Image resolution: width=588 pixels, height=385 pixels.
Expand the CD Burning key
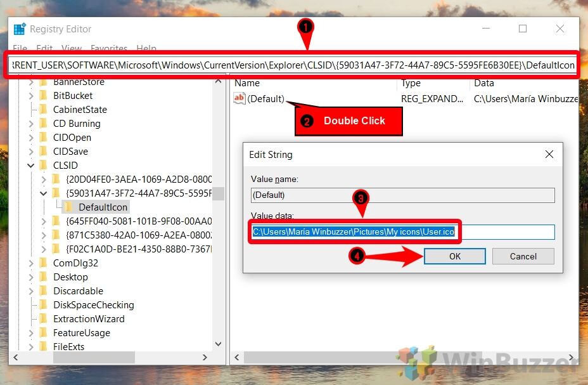31,124
